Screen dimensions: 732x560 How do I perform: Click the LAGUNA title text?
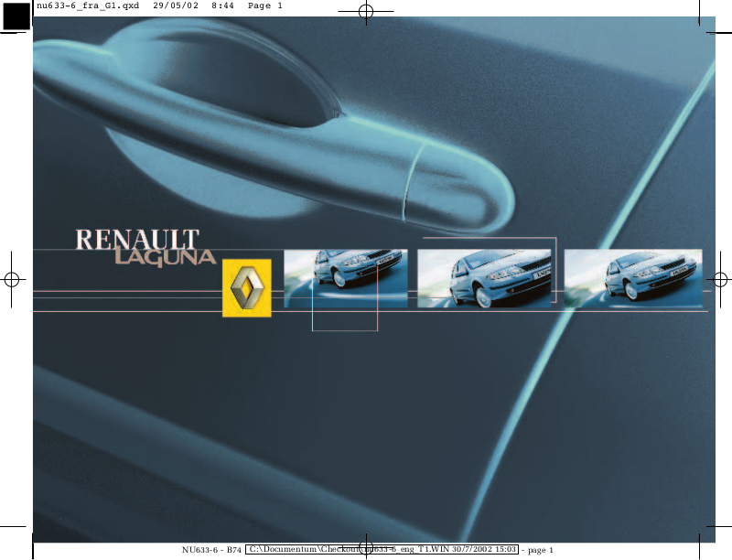pyautogui.click(x=166, y=257)
